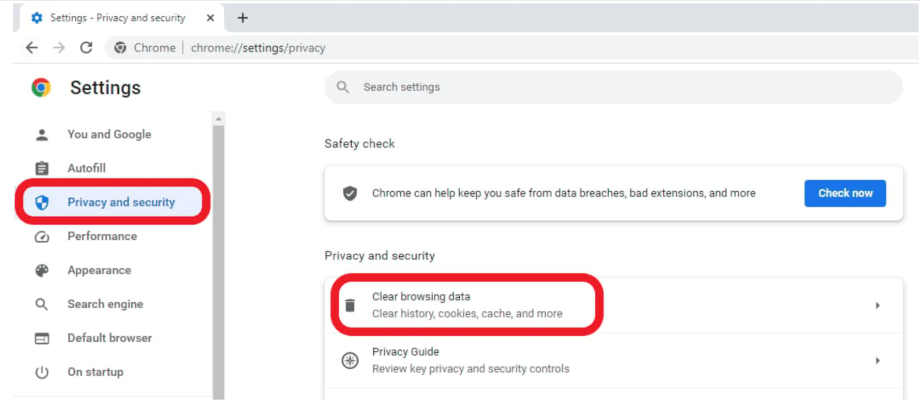The width and height of the screenshot is (920, 403).
Task: Click the forward navigation arrow
Action: click(x=59, y=48)
